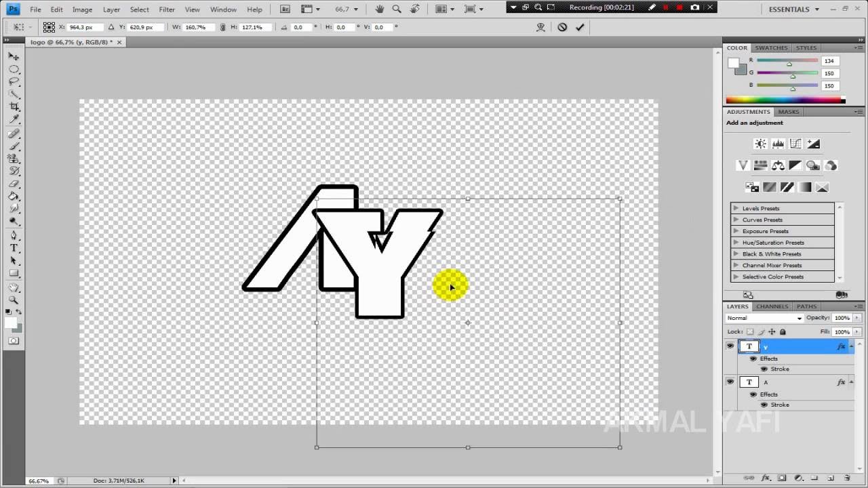Select the Clone Stamp tool
The image size is (868, 488).
tap(14, 159)
